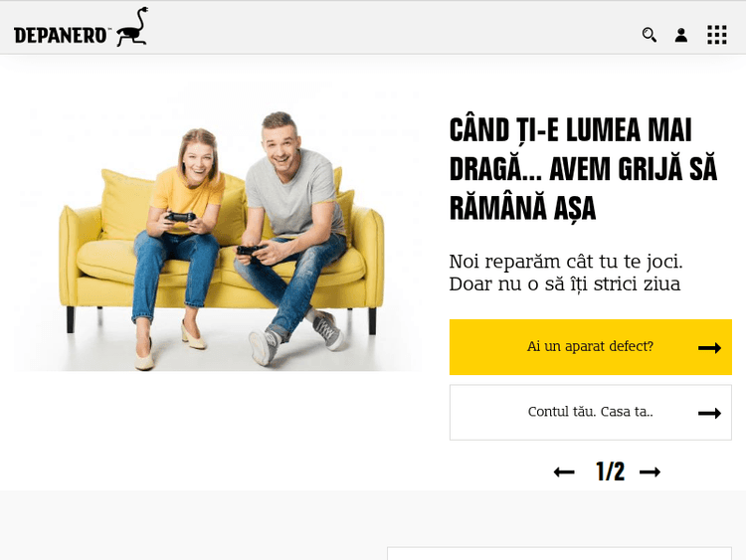
Task: Click the light gray section below slider
Action: tap(190, 525)
